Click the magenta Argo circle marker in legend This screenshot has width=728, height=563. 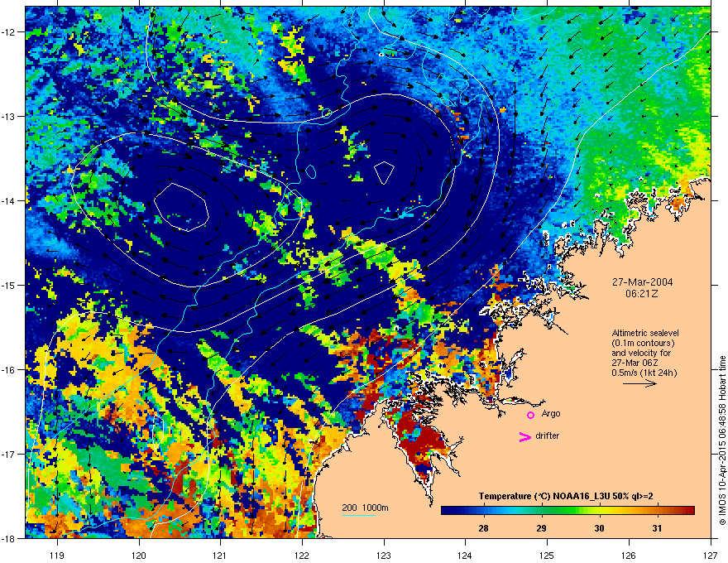[530, 415]
